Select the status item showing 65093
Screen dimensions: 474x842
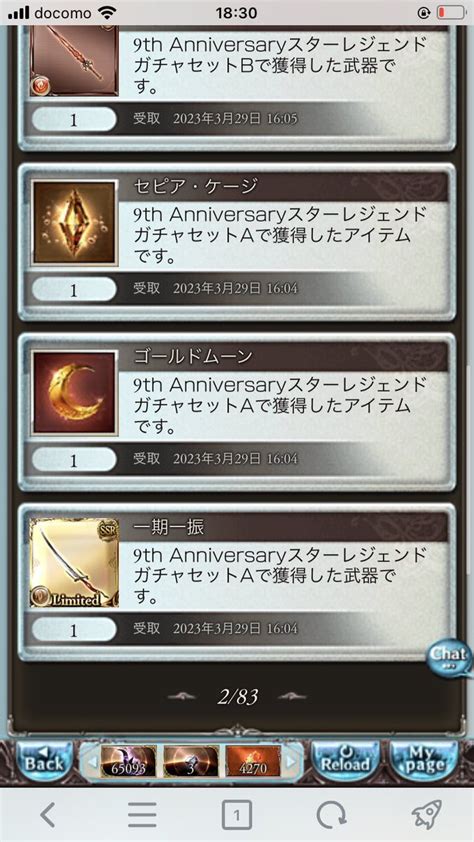128,761
